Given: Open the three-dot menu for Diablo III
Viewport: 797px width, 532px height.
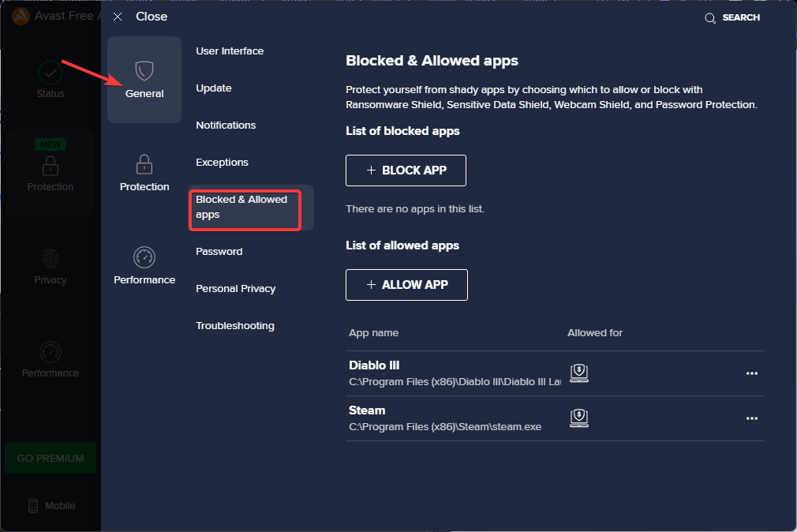Looking at the screenshot, I should tap(752, 373).
